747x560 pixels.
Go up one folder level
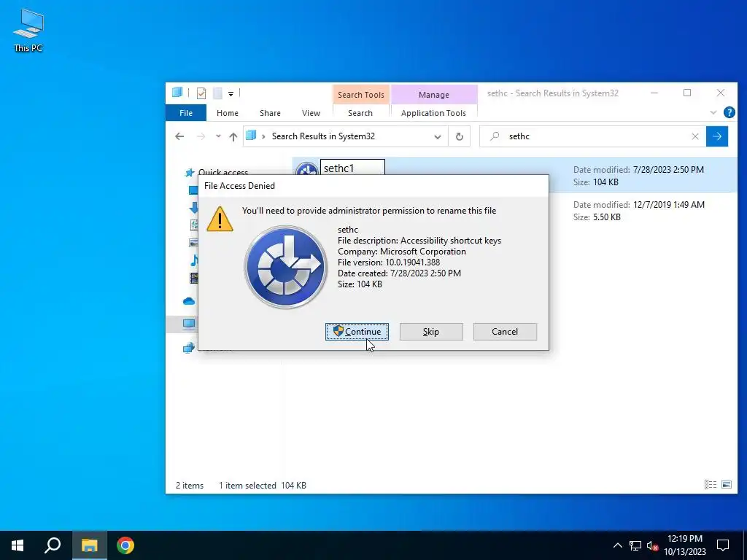pyautogui.click(x=233, y=136)
